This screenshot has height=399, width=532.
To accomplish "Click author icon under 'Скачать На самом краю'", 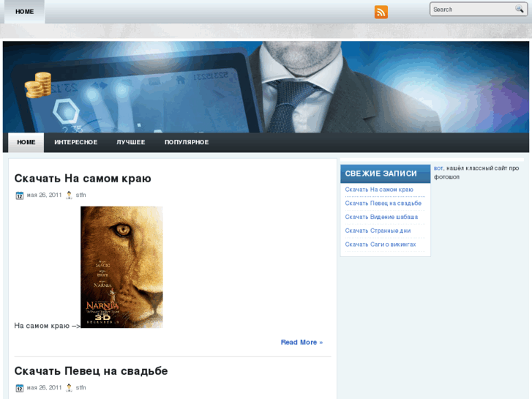I will 70,195.
